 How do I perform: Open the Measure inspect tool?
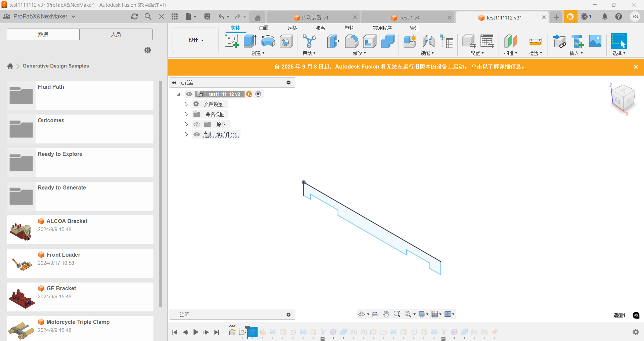click(x=535, y=41)
